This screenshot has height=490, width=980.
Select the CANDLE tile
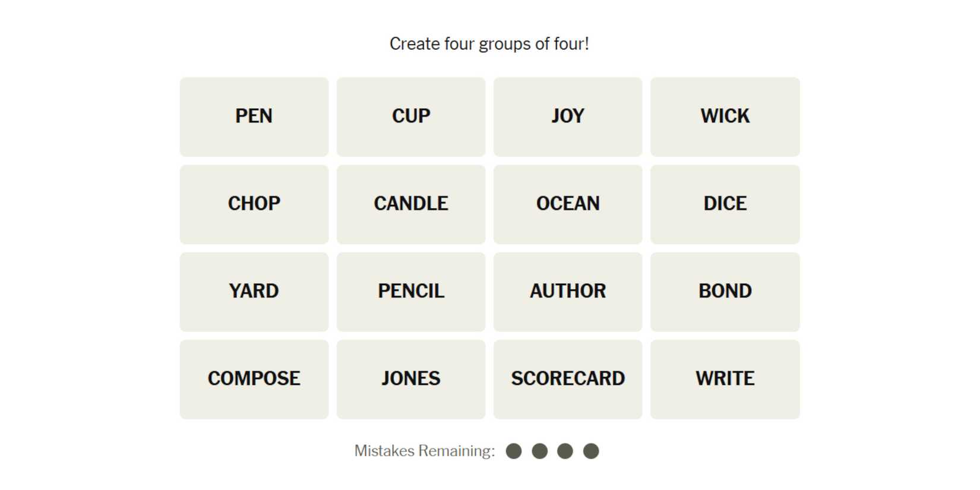410,204
